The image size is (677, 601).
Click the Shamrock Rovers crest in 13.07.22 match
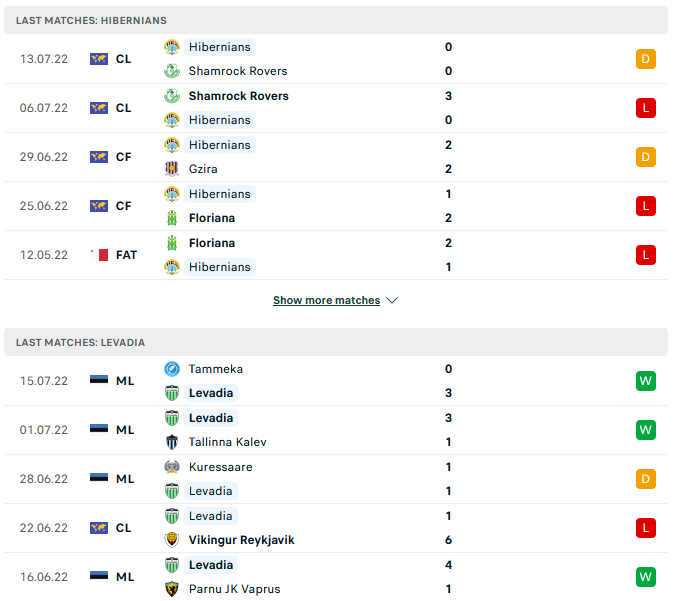point(172,71)
